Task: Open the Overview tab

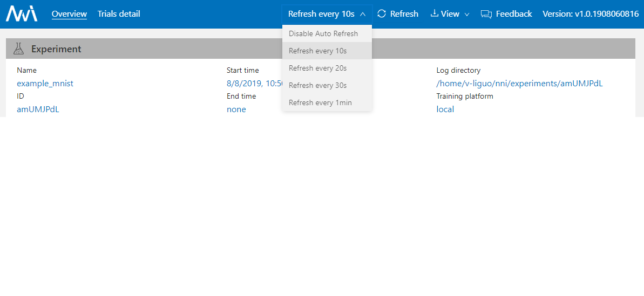Action: 69,14
